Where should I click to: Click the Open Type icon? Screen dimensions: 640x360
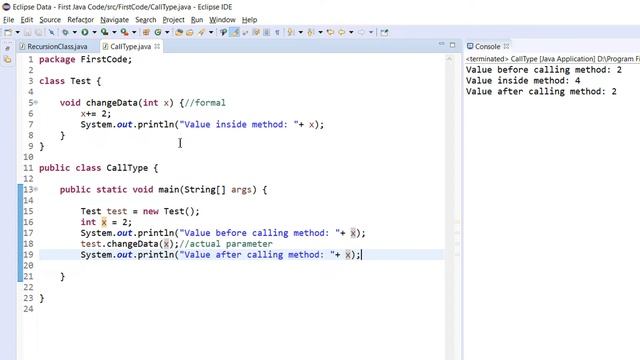point(179,32)
